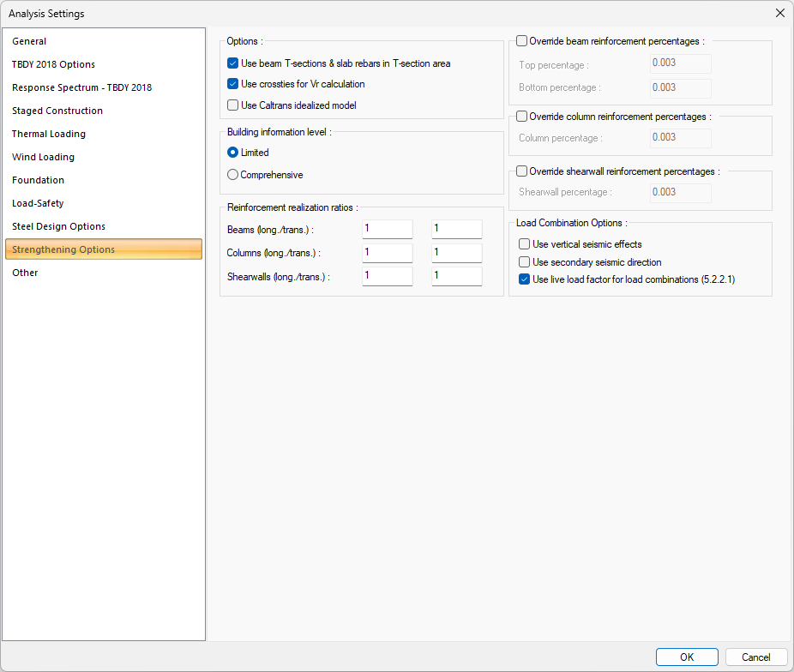Select Comprehensive building information level
The image size is (794, 672).
point(233,175)
